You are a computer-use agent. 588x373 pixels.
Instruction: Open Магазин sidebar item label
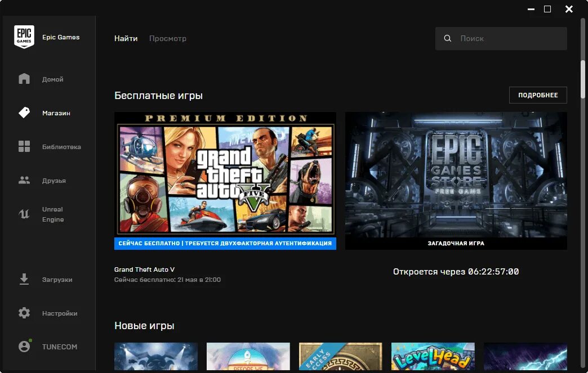pos(56,113)
